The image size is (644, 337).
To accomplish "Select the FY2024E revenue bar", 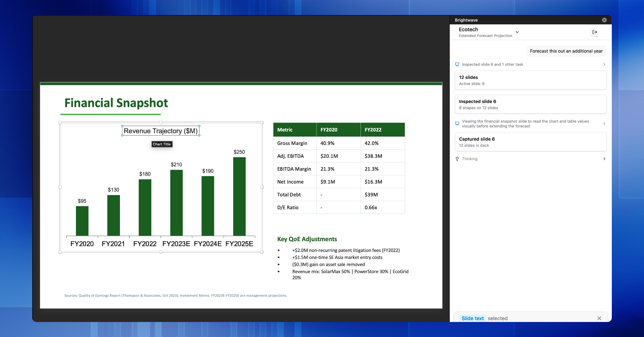I will tap(208, 206).
